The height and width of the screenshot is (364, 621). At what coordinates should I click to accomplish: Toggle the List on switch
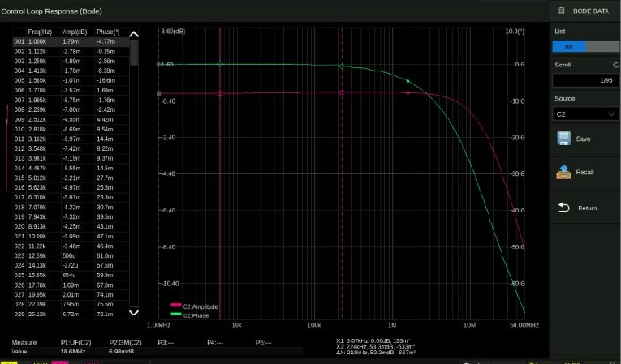pyautogui.click(x=585, y=47)
